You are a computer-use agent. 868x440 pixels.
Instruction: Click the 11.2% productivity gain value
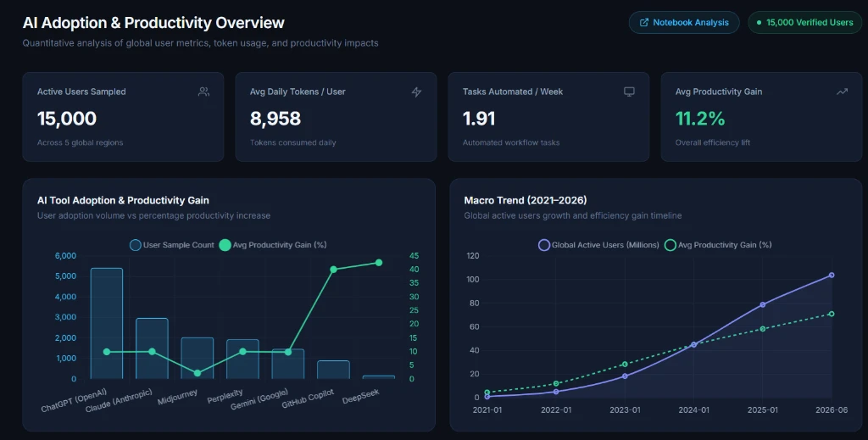pos(700,119)
